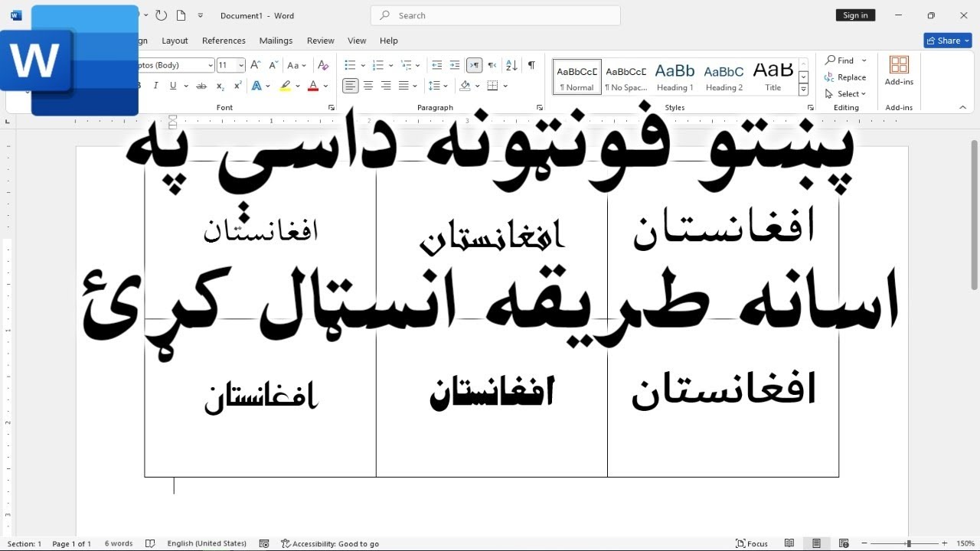Open the Select editing menu
980x551 pixels.
click(845, 94)
